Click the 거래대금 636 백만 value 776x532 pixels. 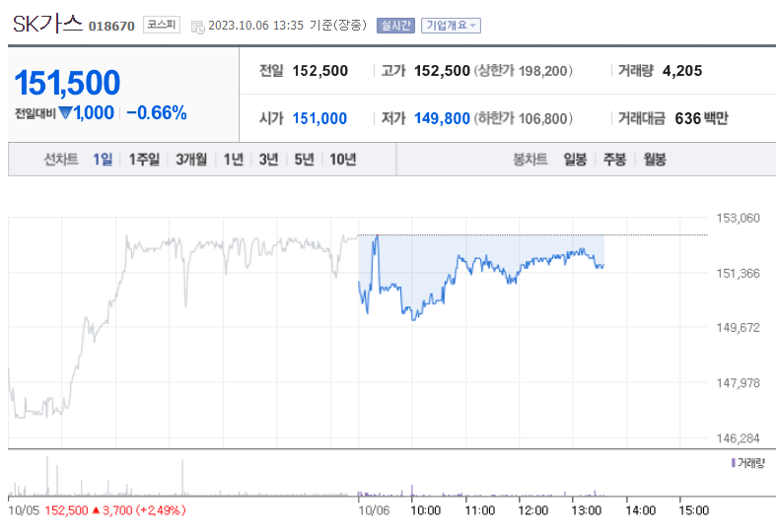click(701, 118)
